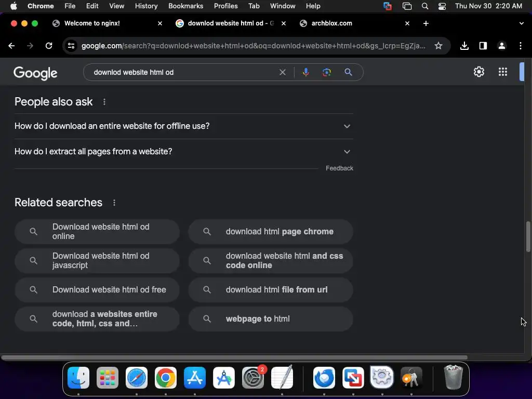Open the File menu
Viewport: 532px width, 399px height.
pos(70,6)
